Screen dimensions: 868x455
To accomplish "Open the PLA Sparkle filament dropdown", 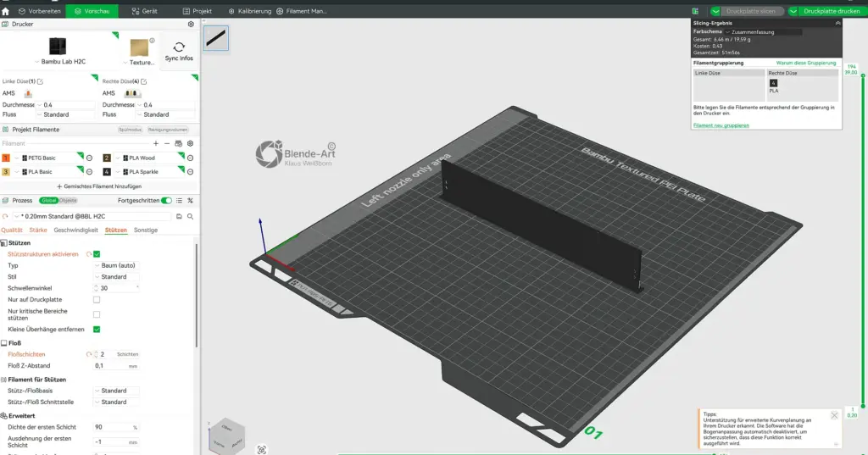I will click(148, 172).
